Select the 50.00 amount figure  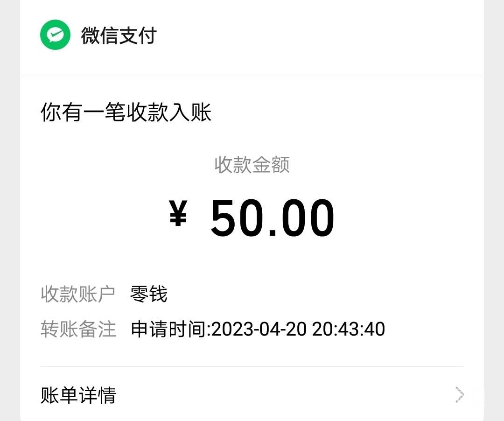272,218
